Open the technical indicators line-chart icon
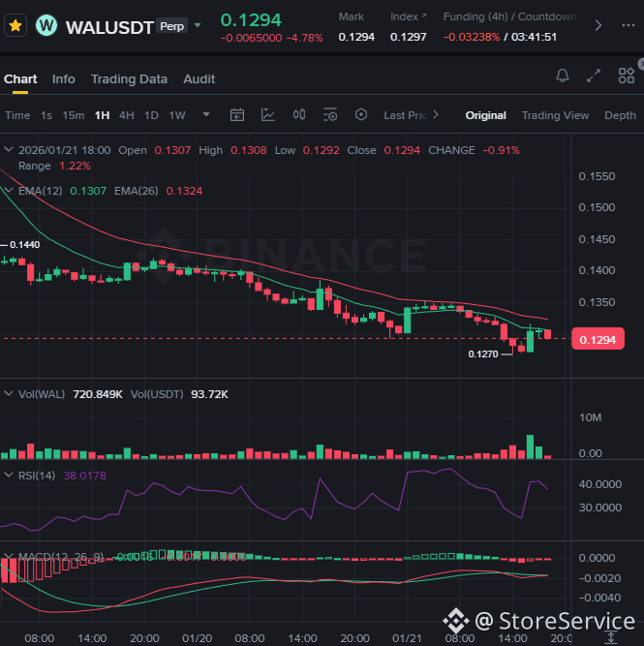The width and height of the screenshot is (644, 646). pos(268,115)
